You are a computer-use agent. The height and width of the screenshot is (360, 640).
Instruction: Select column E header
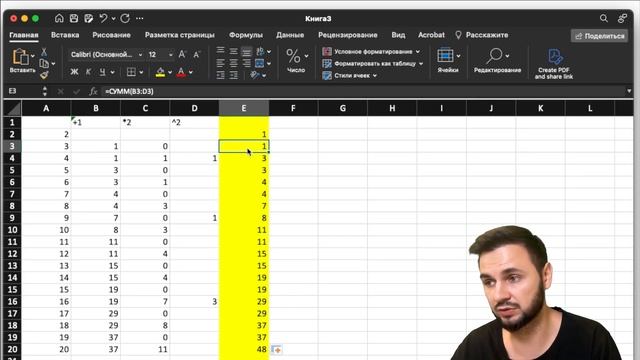244,109
